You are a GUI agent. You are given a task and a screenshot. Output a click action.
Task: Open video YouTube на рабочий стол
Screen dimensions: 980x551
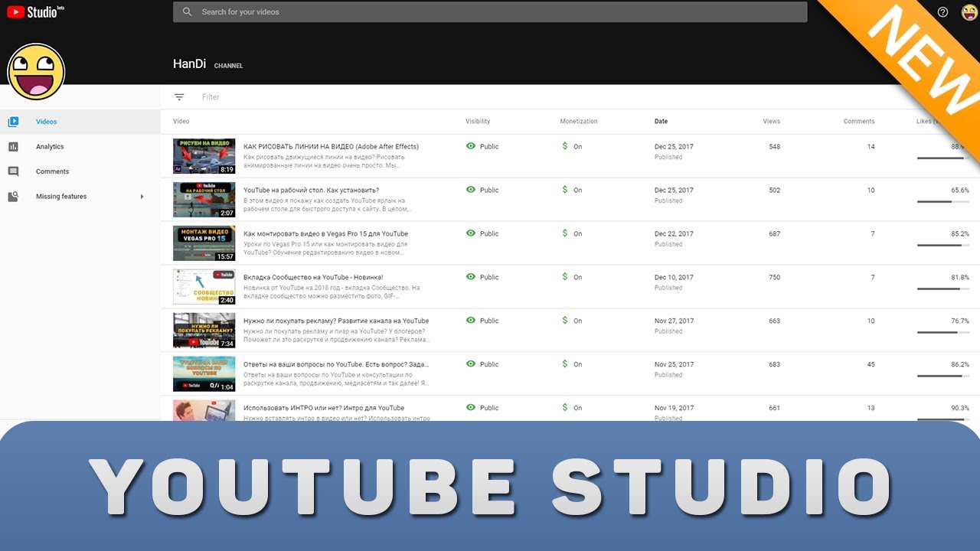311,190
